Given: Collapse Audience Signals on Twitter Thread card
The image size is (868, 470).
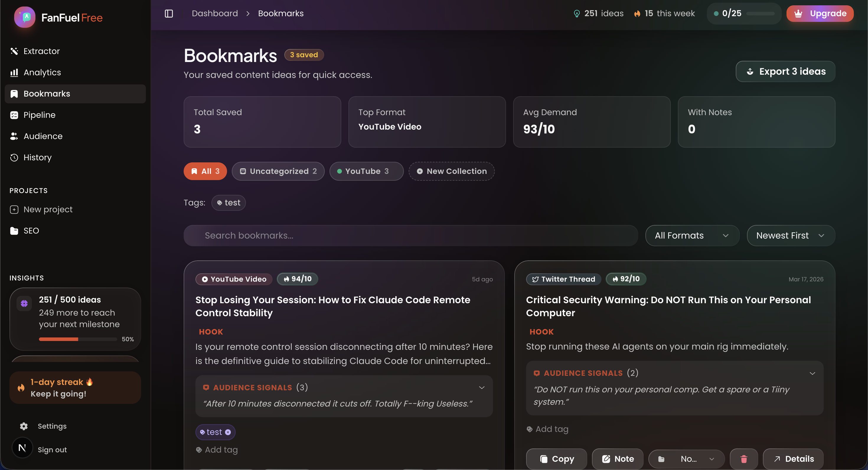Looking at the screenshot, I should (x=812, y=373).
